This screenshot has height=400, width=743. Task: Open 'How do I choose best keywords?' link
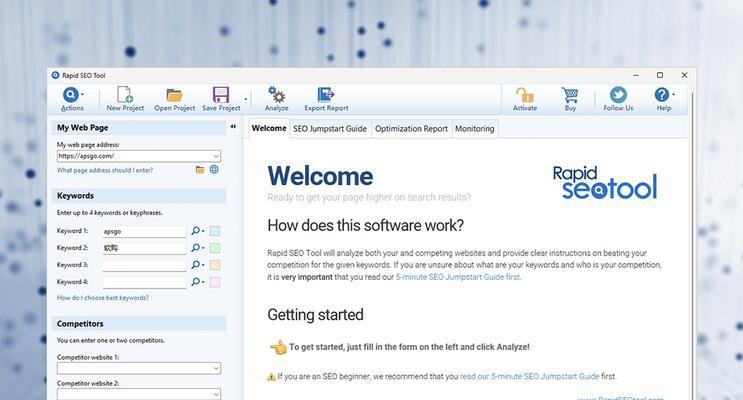coord(103,298)
